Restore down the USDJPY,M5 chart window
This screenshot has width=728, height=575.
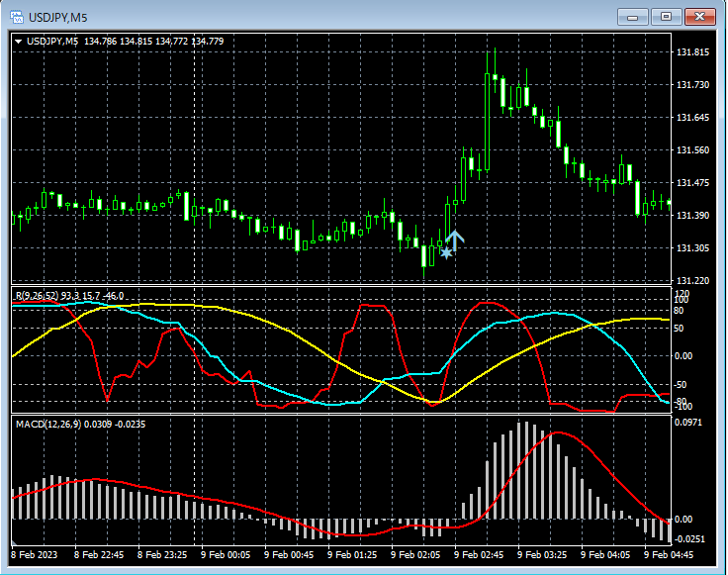[666, 17]
